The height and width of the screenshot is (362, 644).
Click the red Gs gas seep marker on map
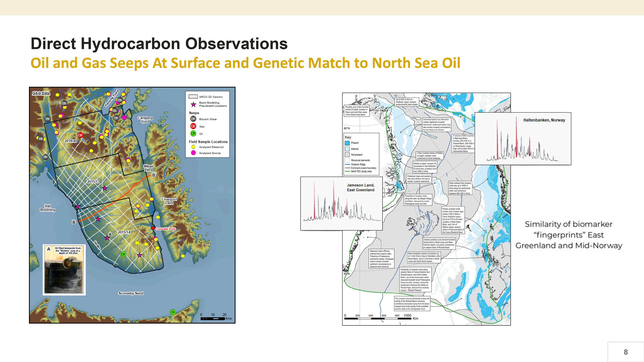[80, 135]
